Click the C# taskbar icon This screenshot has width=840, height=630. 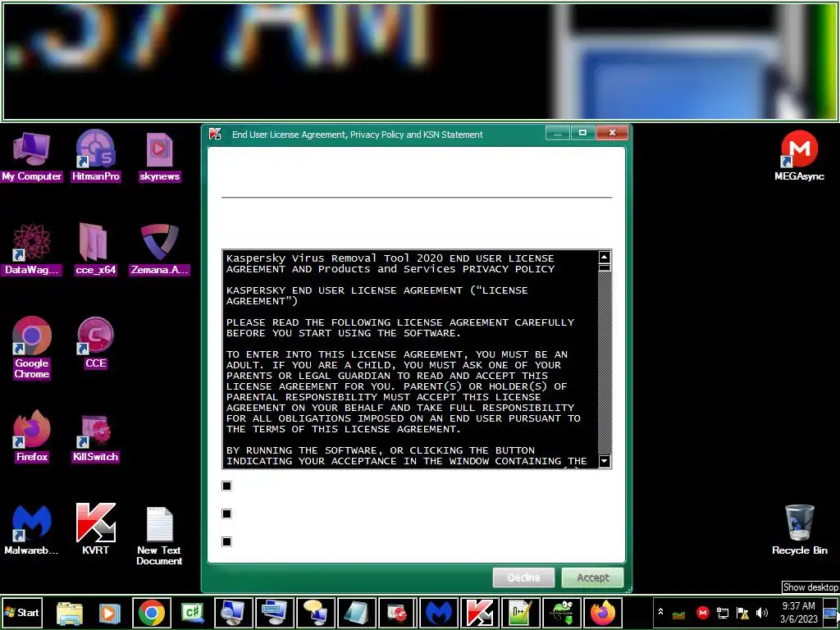tap(193, 613)
